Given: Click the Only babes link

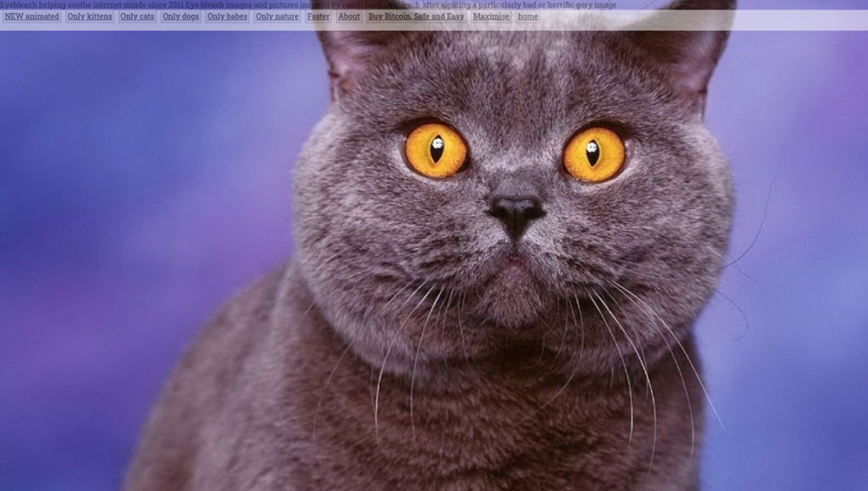Looking at the screenshot, I should coord(227,16).
